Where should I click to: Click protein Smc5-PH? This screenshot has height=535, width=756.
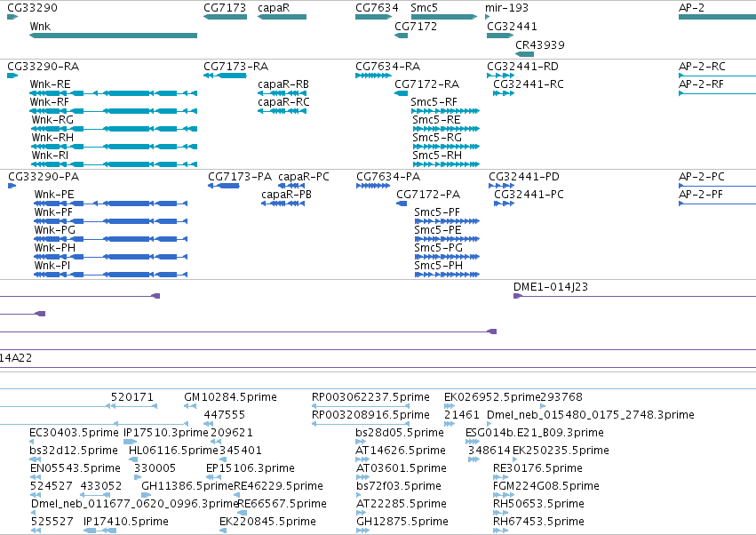click(447, 275)
